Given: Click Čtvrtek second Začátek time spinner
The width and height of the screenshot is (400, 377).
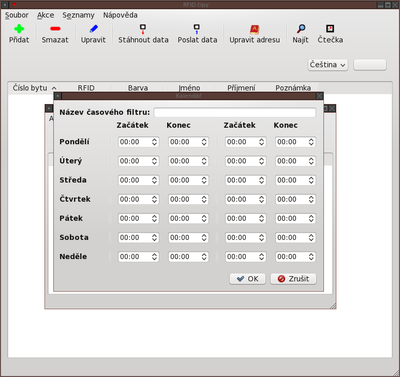Looking at the screenshot, I should click(x=245, y=199).
